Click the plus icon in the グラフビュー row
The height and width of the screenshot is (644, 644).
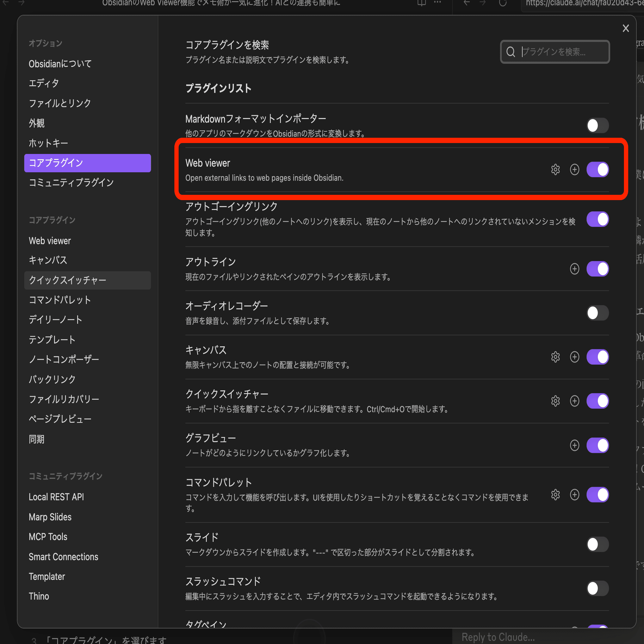tap(575, 445)
